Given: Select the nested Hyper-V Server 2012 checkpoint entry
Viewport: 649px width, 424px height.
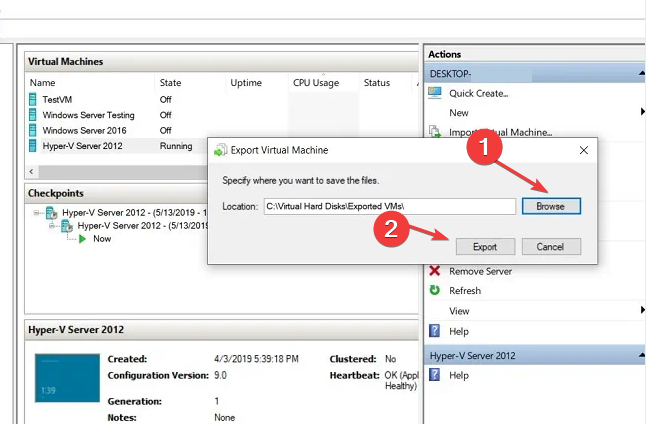Looking at the screenshot, I should 143,226.
